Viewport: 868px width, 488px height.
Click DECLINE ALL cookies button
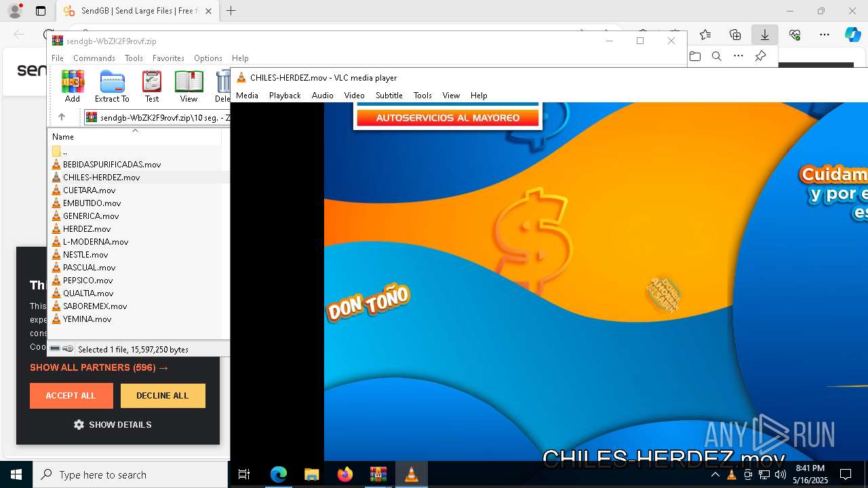pyautogui.click(x=163, y=396)
